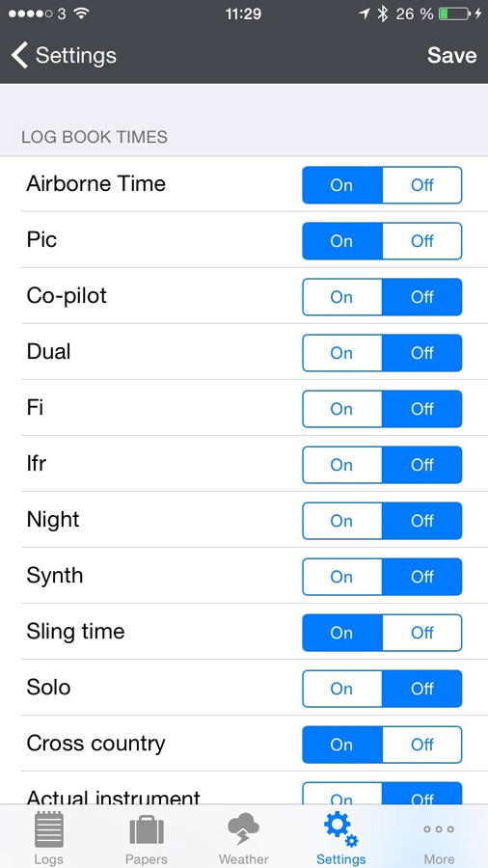Viewport: 488px width, 868px height.
Task: Open the Logs notebook icon
Action: tap(48, 829)
